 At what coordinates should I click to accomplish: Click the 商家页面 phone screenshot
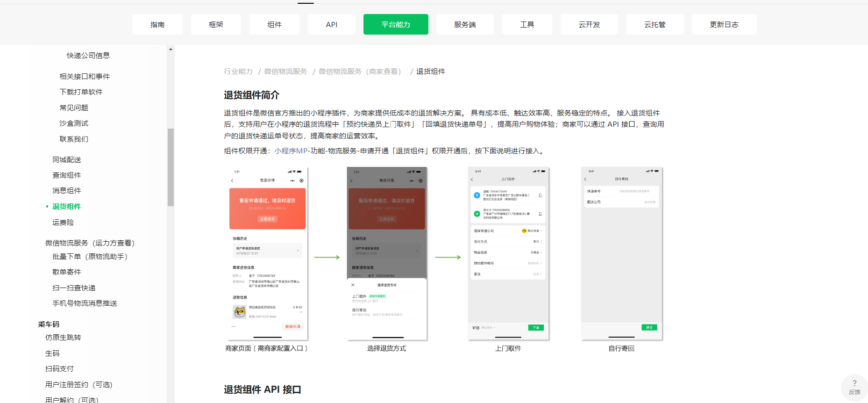(268, 254)
